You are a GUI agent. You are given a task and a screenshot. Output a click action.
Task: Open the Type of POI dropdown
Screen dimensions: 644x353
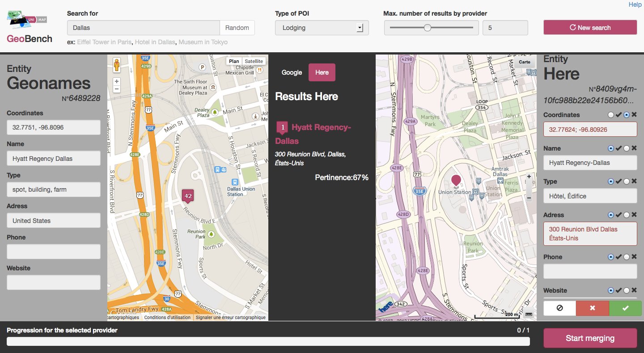pyautogui.click(x=322, y=28)
